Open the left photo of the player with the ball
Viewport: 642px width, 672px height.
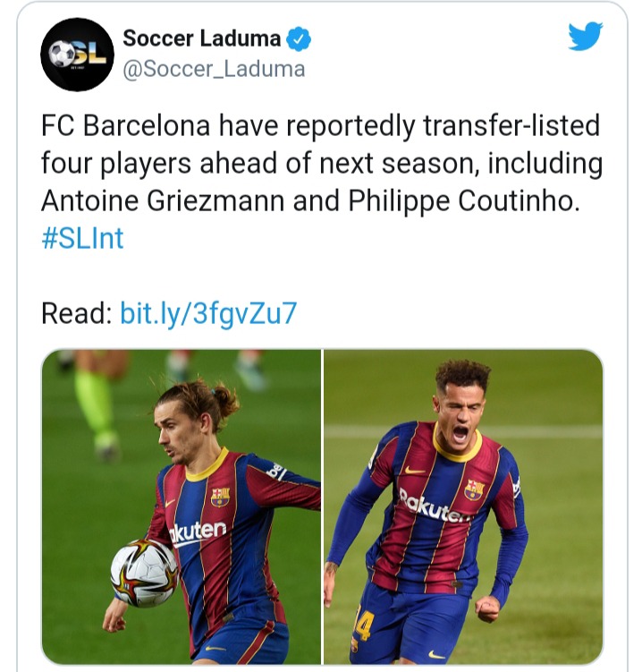point(181,506)
